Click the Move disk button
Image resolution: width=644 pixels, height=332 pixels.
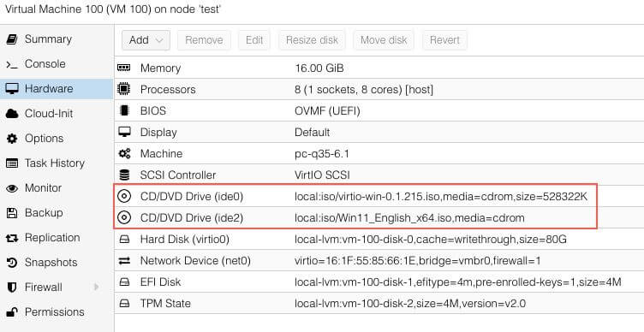(x=384, y=40)
